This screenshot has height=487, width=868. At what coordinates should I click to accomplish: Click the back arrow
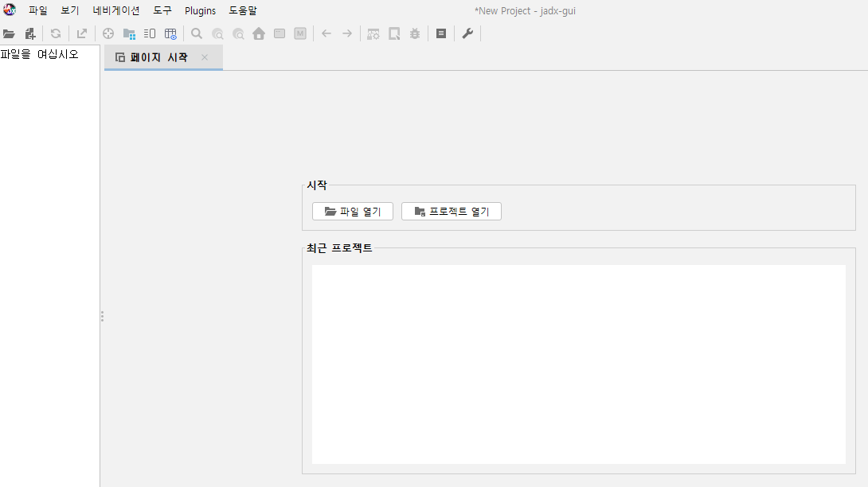(326, 33)
